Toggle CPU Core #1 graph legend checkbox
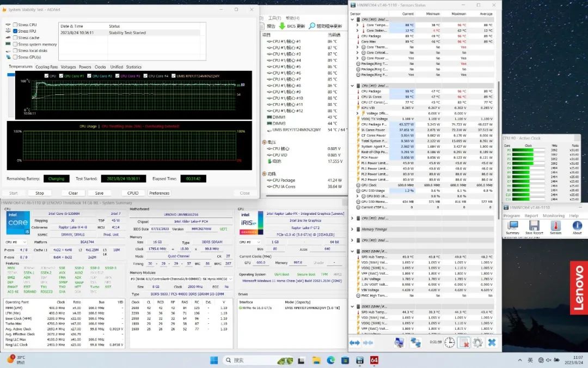The width and height of the screenshot is (588, 368). [61, 76]
